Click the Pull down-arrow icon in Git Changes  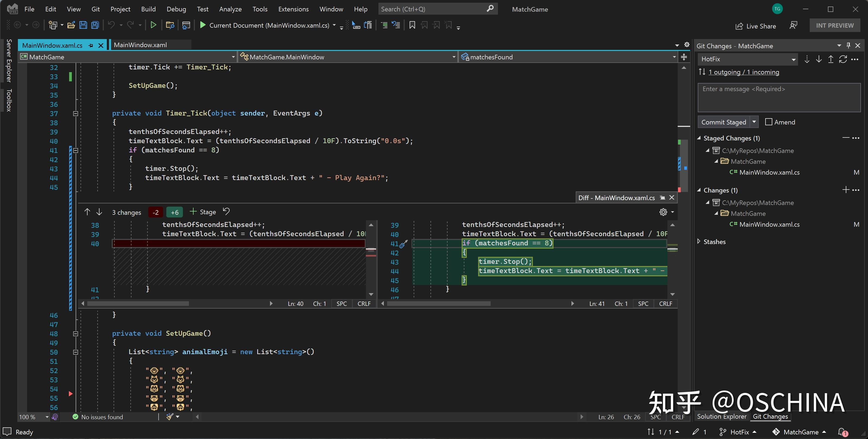819,59
